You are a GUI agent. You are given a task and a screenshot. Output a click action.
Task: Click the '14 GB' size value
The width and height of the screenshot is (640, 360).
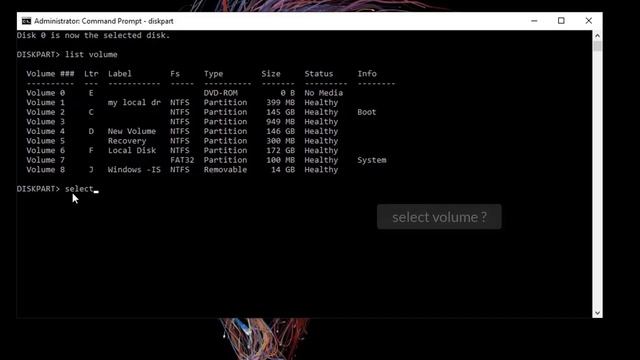pyautogui.click(x=283, y=170)
